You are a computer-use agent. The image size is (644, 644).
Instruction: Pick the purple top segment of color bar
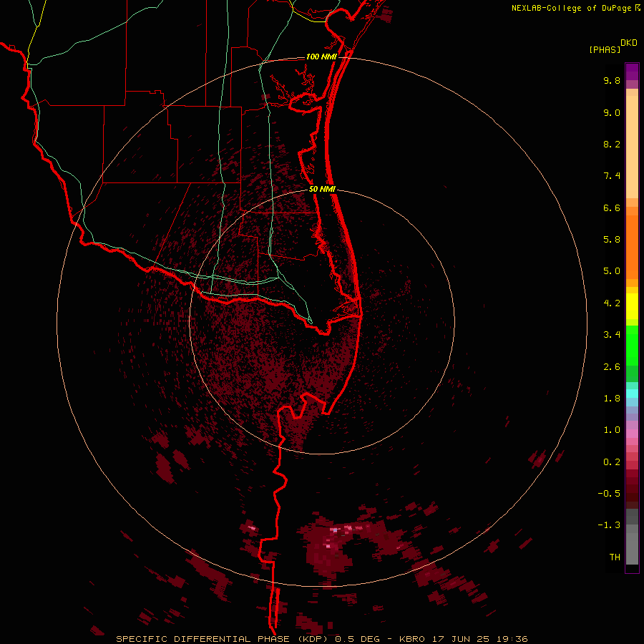(x=632, y=72)
